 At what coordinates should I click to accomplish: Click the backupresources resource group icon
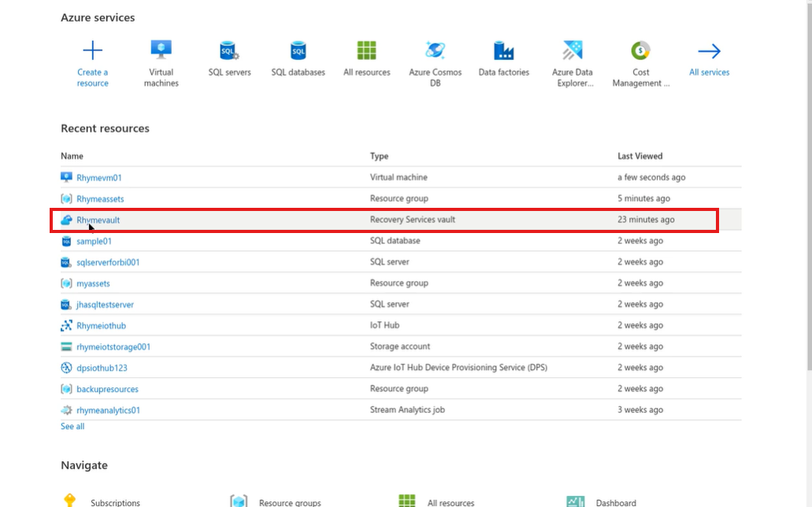coord(66,389)
